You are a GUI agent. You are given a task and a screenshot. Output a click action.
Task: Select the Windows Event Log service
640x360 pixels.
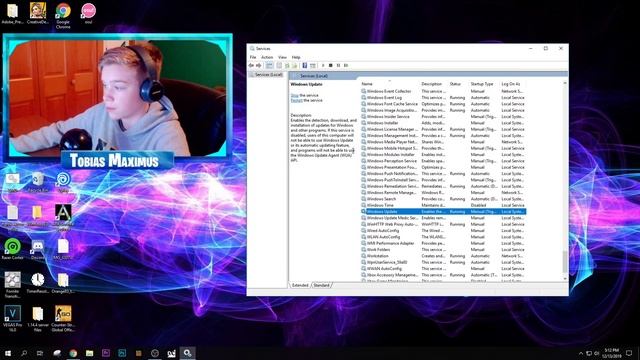[x=443, y=98]
